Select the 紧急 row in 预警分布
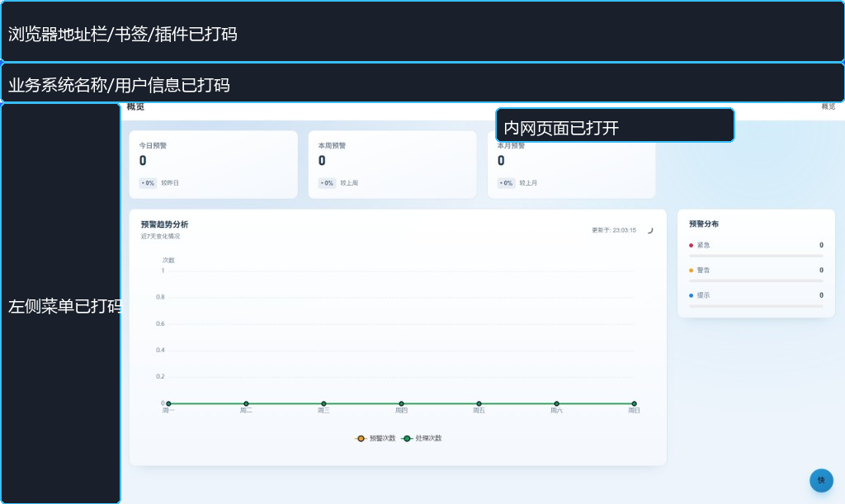 pos(756,245)
